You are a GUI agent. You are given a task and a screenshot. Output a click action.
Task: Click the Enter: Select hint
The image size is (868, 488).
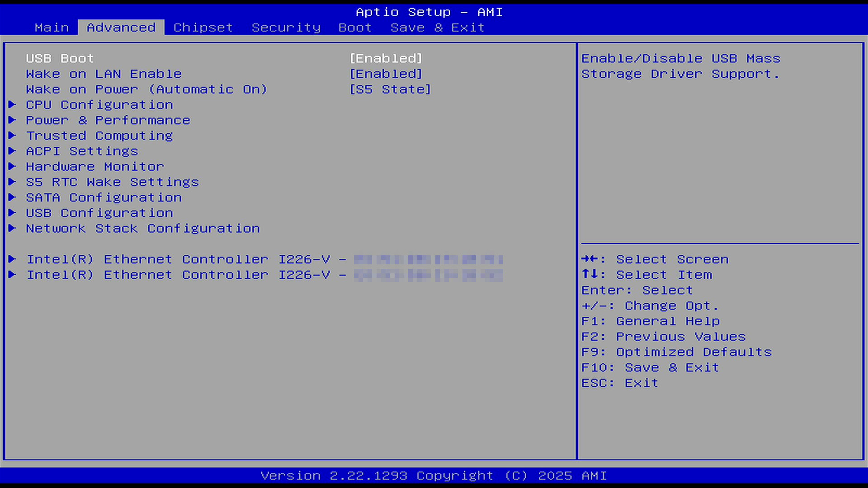click(x=637, y=290)
